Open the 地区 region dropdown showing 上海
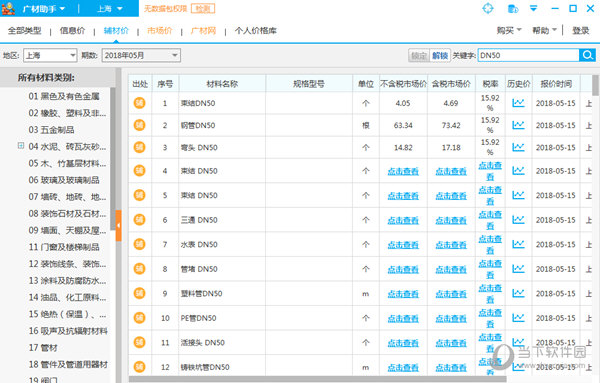The image size is (600, 383). click(50, 55)
